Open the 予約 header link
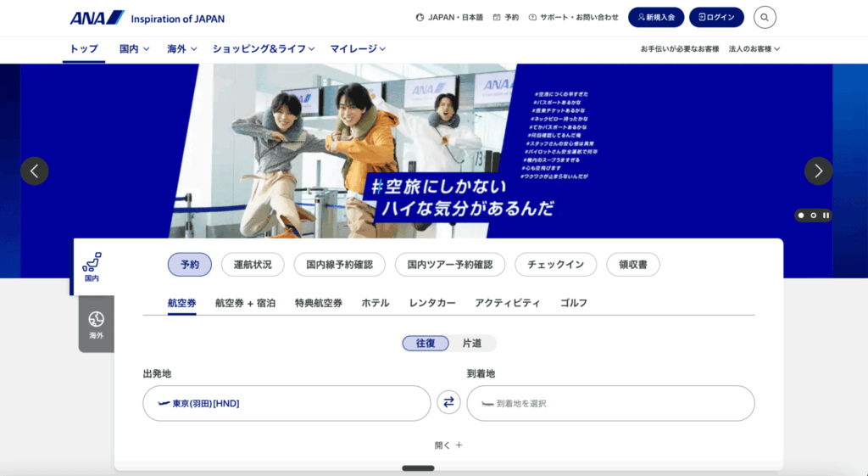This screenshot has width=868, height=476. (506, 17)
